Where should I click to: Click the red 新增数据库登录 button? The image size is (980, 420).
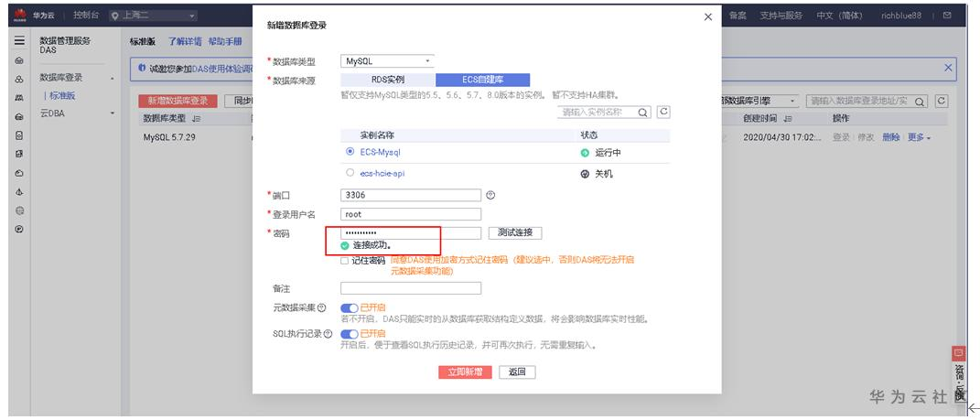178,101
